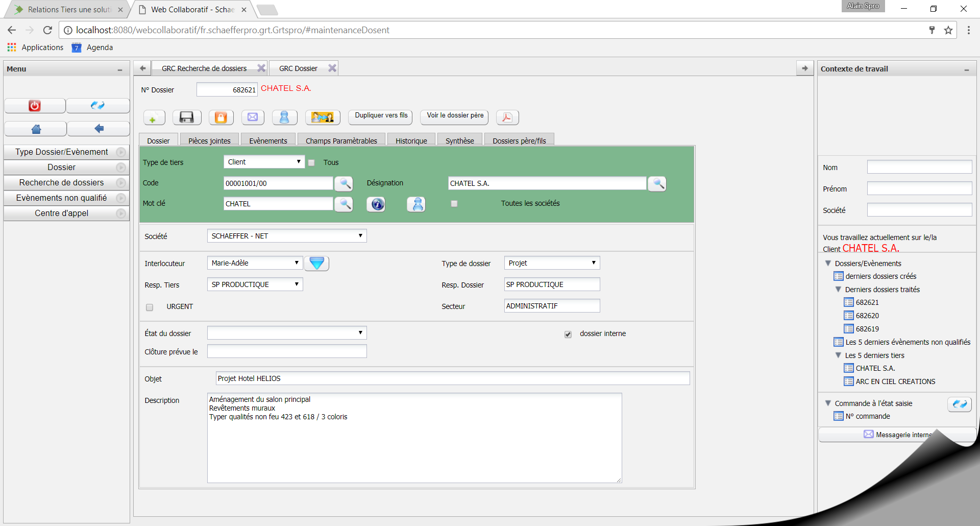
Task: Click dossier 682619 in the work context panel
Action: tap(867, 329)
